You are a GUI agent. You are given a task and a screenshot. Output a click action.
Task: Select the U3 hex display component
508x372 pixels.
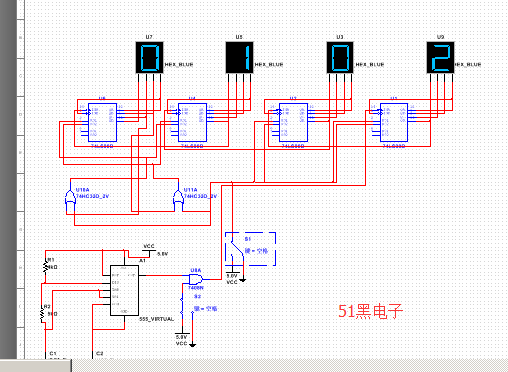(340, 57)
